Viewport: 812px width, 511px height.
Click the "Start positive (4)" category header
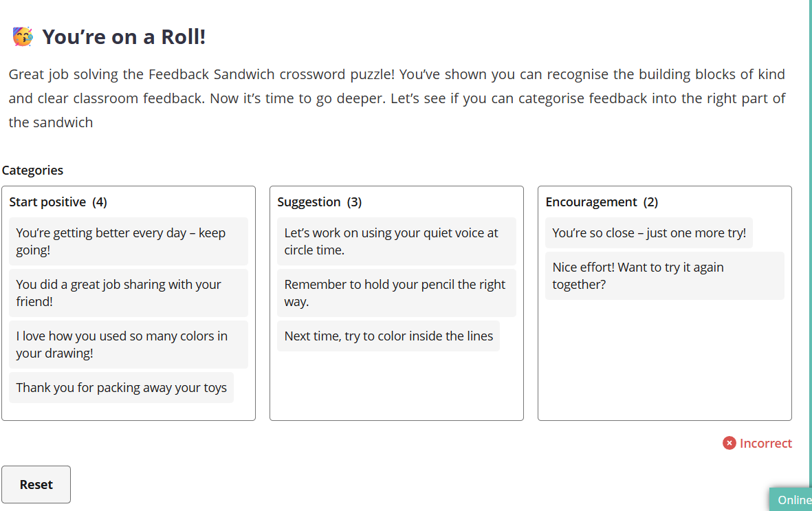click(x=58, y=202)
